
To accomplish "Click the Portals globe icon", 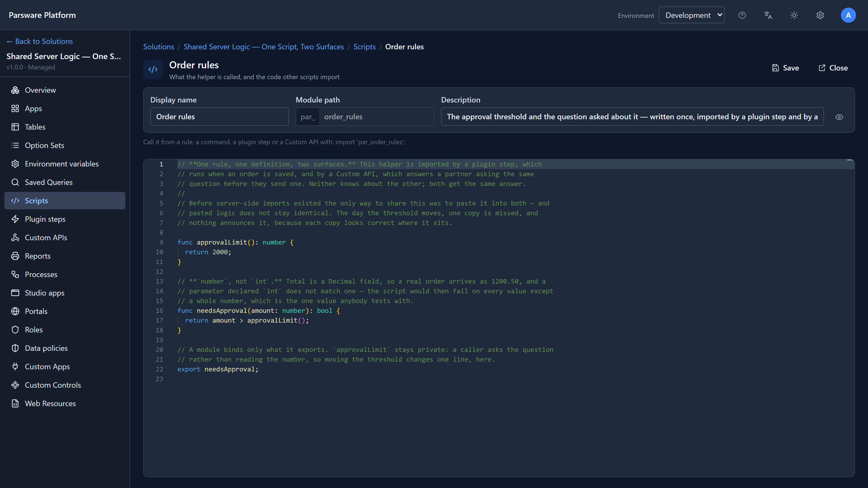I will [15, 311].
